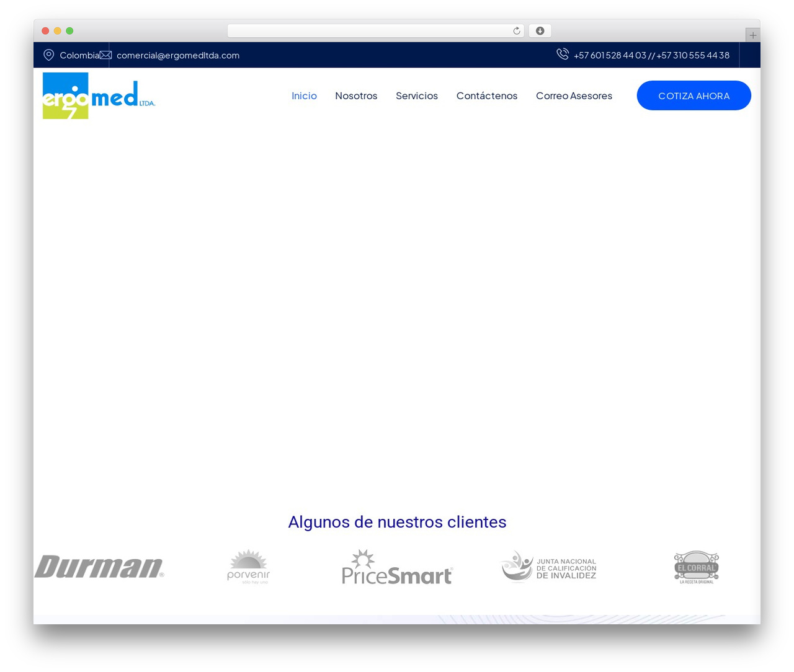Click the Durman client logo
794x672 pixels.
pyautogui.click(x=99, y=567)
